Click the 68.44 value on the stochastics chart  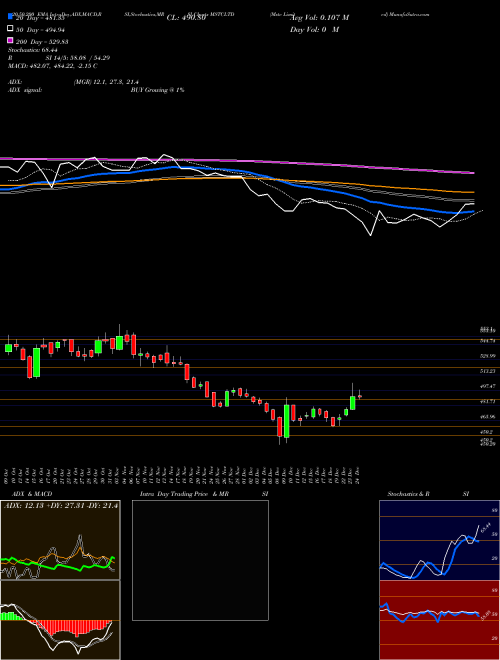(x=485, y=527)
